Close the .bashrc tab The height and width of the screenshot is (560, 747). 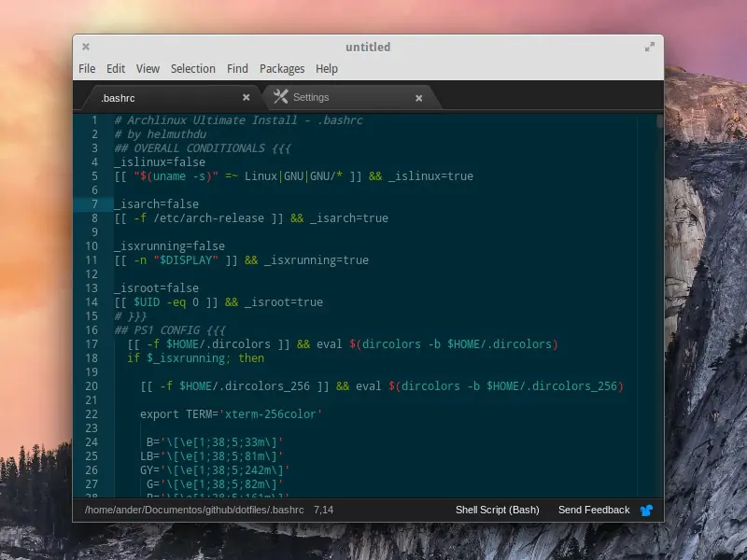tap(246, 98)
